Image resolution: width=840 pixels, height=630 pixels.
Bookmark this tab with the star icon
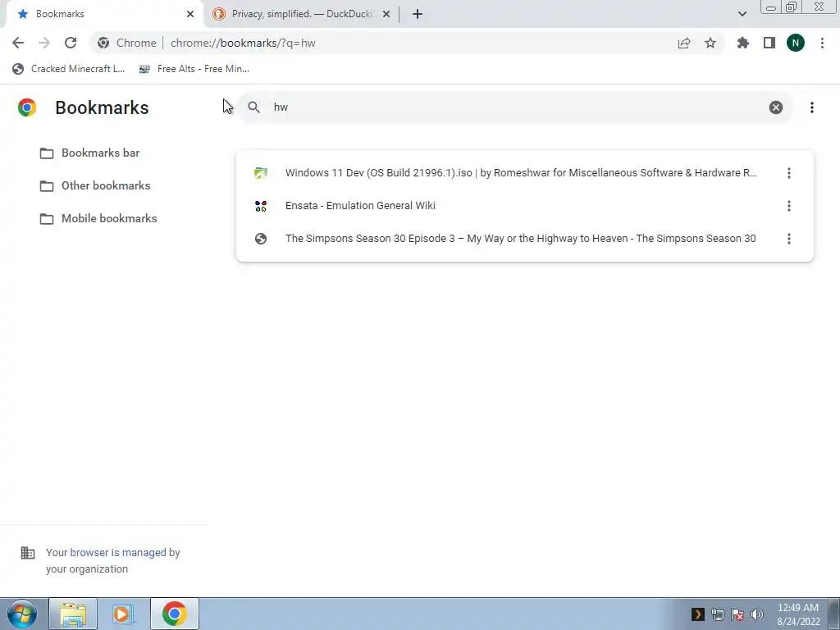710,43
